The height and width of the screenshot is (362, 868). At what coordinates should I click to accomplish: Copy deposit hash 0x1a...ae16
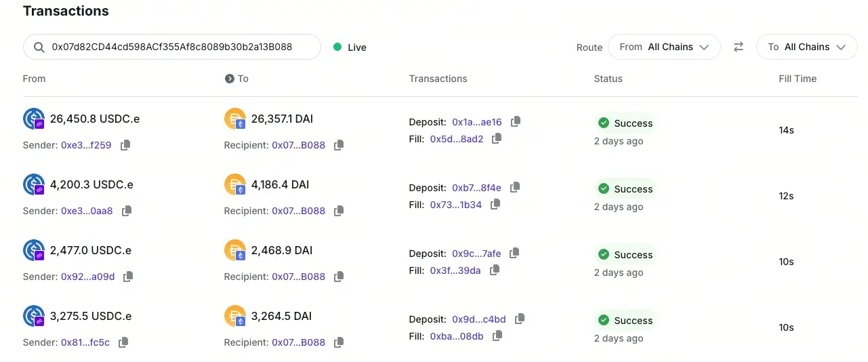516,121
